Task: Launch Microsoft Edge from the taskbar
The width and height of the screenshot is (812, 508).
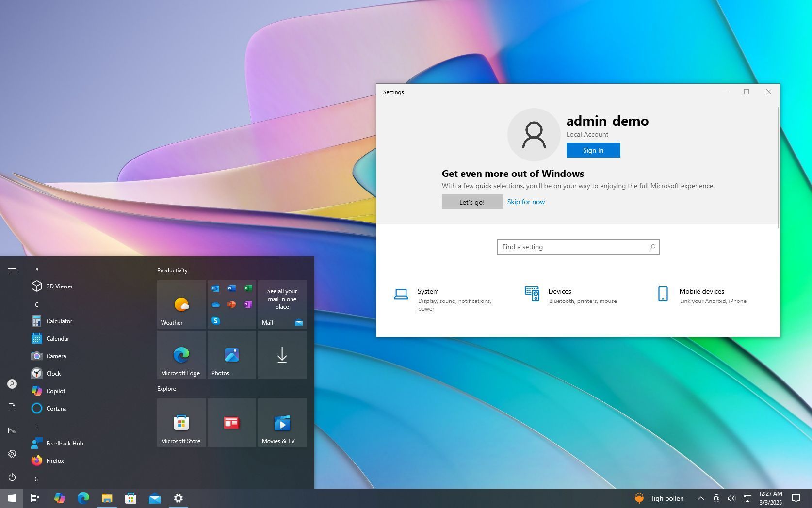Action: [83, 498]
